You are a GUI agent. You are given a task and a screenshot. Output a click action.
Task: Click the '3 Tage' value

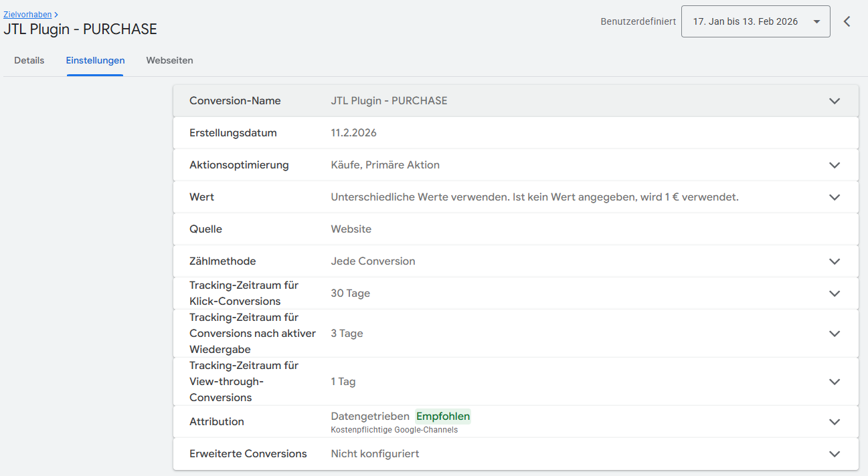347,334
